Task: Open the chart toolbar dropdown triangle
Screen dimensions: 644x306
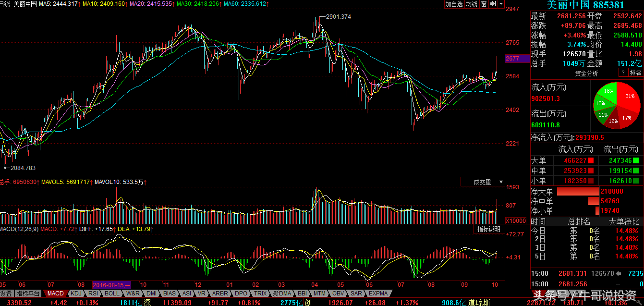Action: click(501, 4)
